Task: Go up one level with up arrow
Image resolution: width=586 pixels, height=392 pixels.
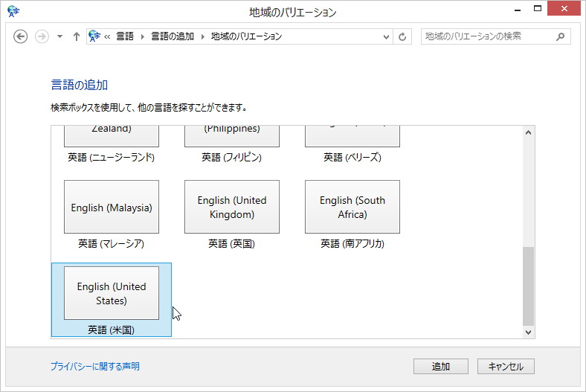Action: click(77, 36)
